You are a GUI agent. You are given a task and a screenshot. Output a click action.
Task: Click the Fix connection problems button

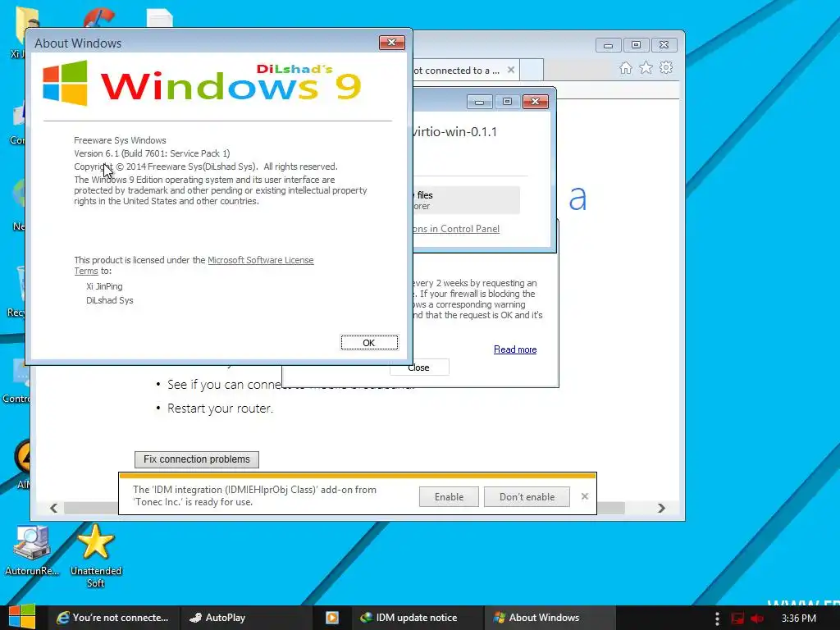197,459
